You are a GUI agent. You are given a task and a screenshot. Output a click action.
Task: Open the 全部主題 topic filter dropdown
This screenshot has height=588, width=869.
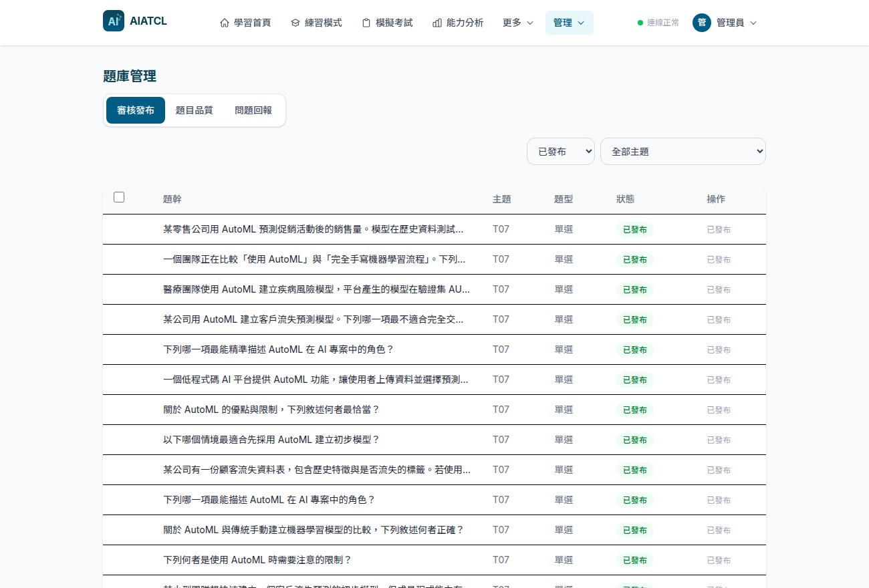point(683,152)
